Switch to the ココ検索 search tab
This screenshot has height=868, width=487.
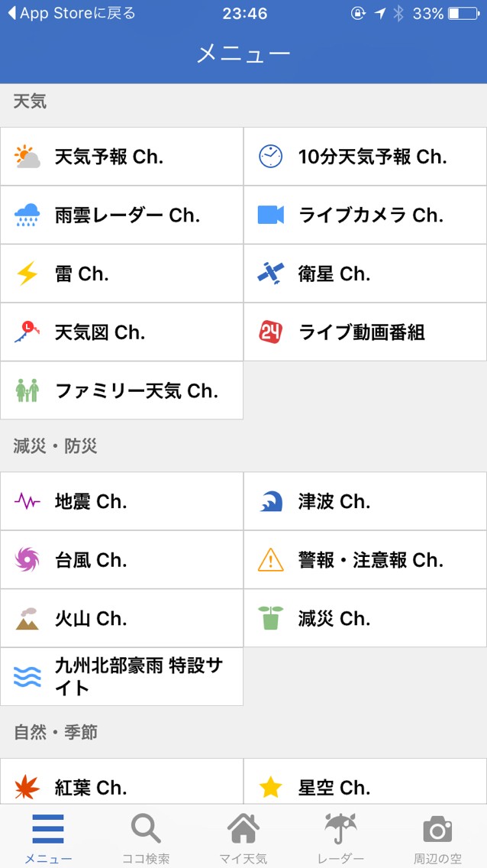[146, 837]
